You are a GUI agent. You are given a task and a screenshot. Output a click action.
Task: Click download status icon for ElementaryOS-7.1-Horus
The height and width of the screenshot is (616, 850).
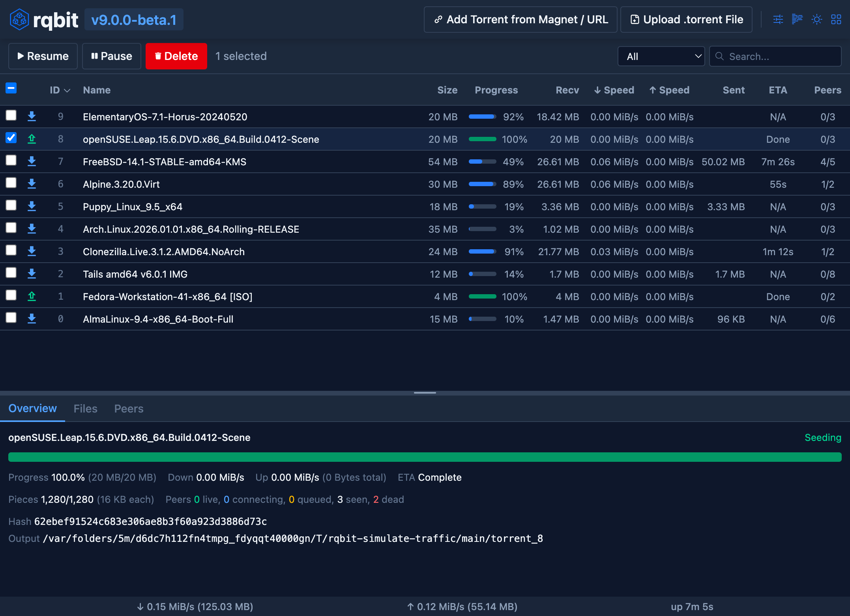pos(32,116)
